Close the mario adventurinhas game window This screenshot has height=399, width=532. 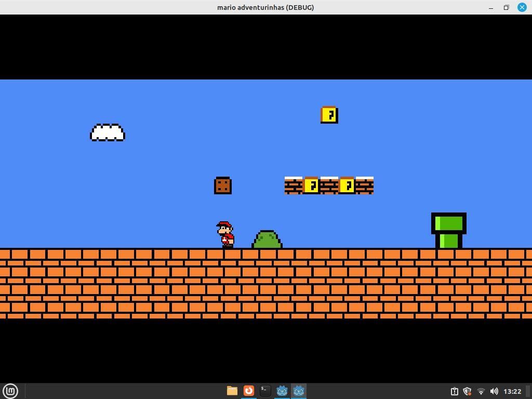pyautogui.click(x=522, y=7)
